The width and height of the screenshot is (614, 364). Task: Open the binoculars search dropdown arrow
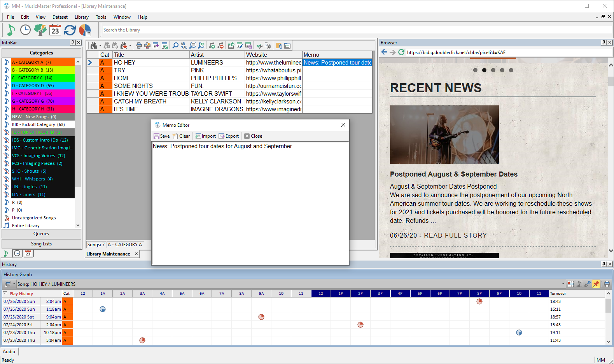(100, 45)
